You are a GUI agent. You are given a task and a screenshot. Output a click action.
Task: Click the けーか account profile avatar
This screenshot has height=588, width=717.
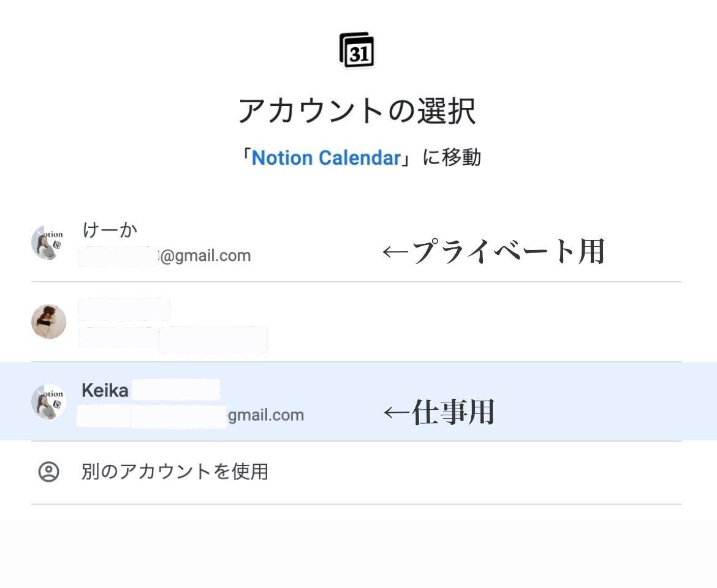(x=48, y=242)
